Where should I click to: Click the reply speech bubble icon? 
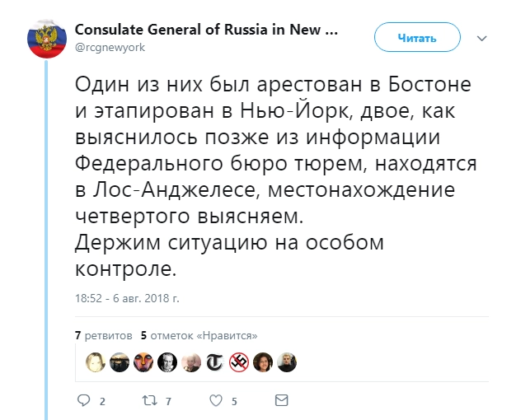click(x=83, y=401)
